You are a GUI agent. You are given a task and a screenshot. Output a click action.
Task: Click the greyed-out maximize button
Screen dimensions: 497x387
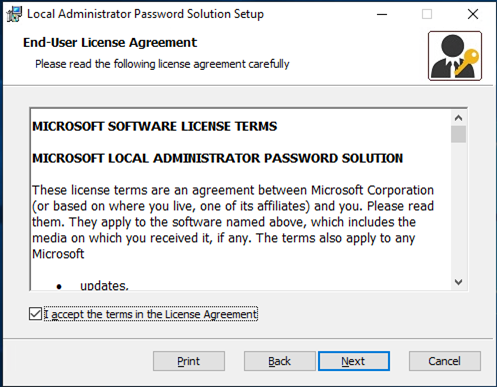[x=427, y=14]
